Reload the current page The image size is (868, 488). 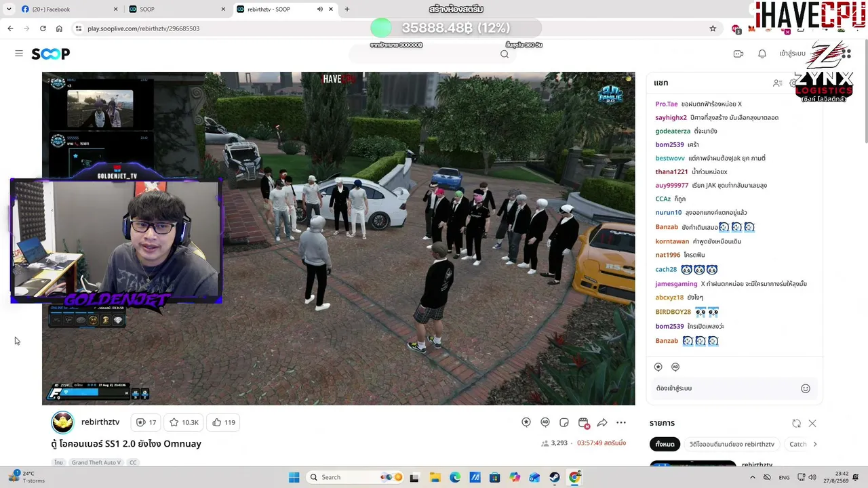(43, 28)
